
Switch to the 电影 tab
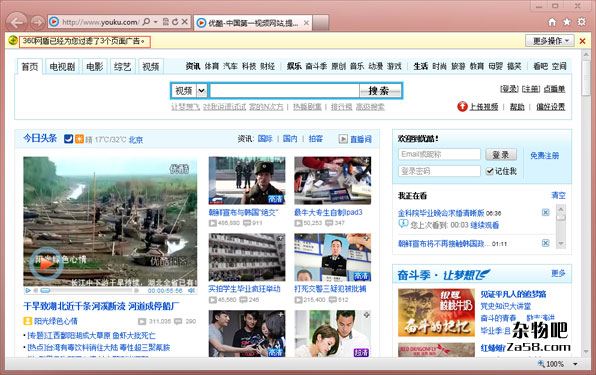tap(95, 67)
